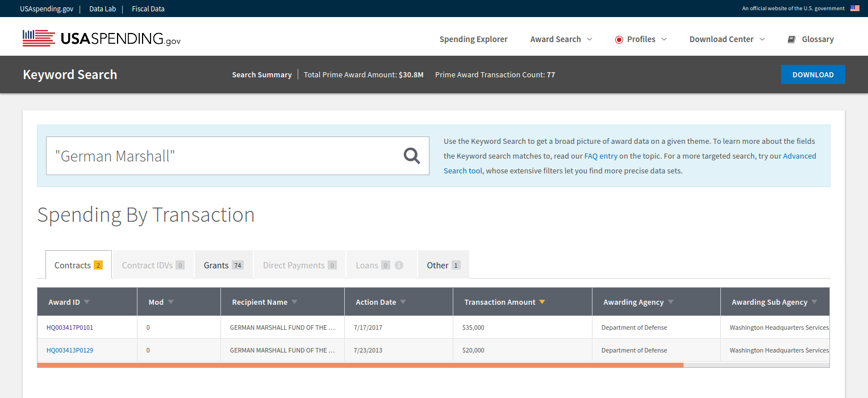The height and width of the screenshot is (398, 868).
Task: Click the Loans tab info icon
Action: 399,265
